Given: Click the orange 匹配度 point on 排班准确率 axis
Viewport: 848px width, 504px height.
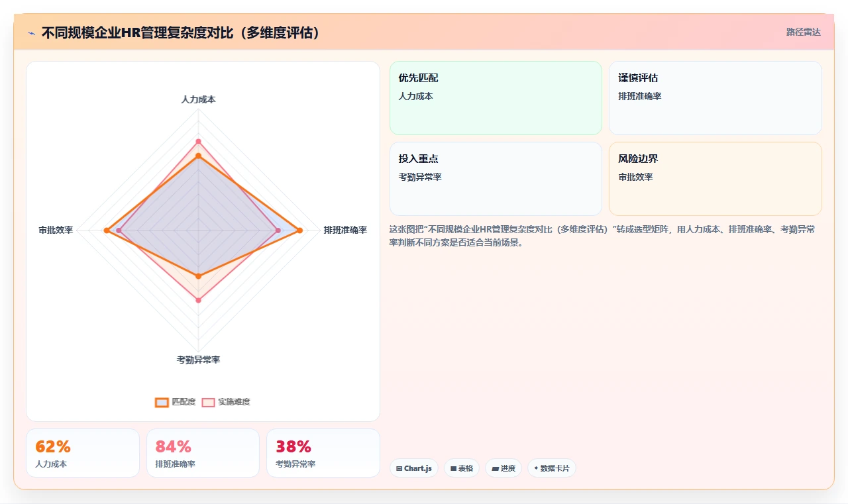Looking at the screenshot, I should tap(299, 230).
